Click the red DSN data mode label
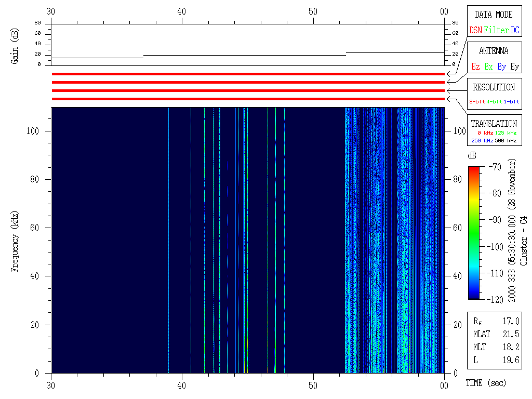Viewport: 532px width, 399px height. (475, 31)
